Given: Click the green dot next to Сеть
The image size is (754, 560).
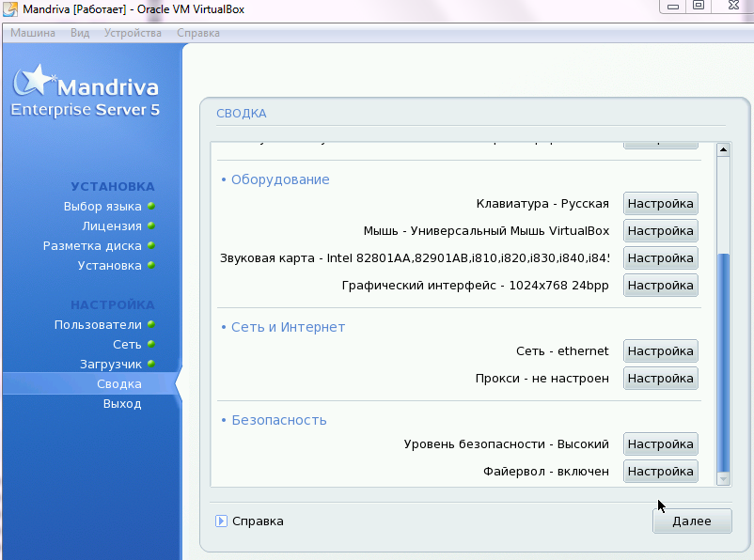Looking at the screenshot, I should [x=151, y=344].
